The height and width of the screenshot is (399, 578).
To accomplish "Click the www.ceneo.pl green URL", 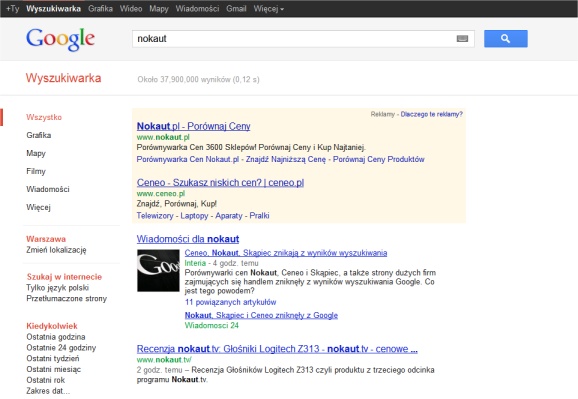I will 161,194.
